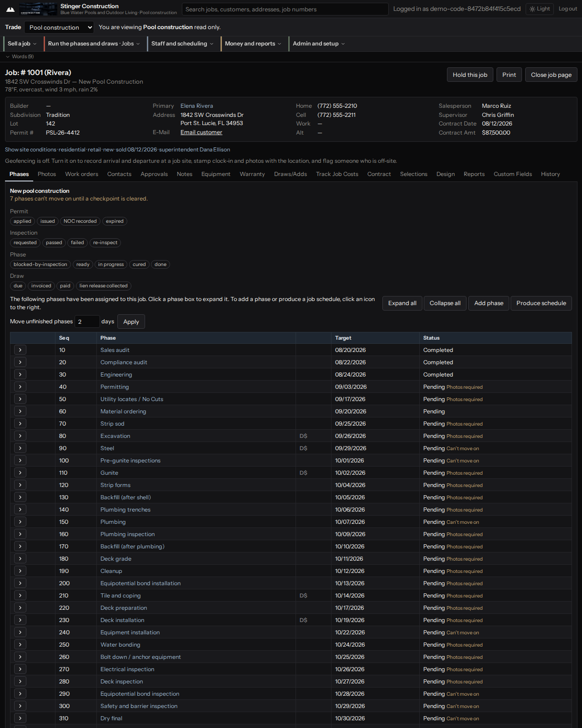This screenshot has width=582, height=728.
Task: Click the lien release collected chip
Action: tap(104, 286)
